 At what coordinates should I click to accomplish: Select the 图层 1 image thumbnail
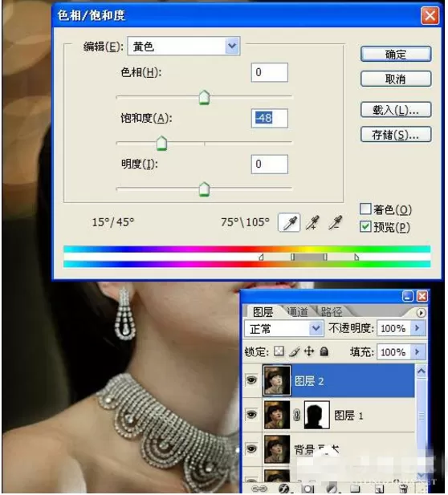277,415
